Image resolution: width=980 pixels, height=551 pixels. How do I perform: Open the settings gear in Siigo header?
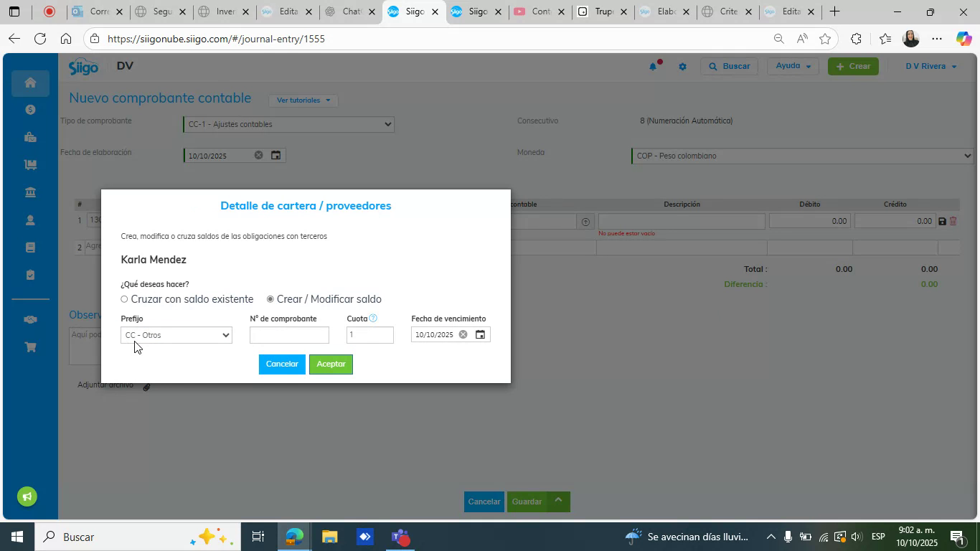[x=682, y=66]
